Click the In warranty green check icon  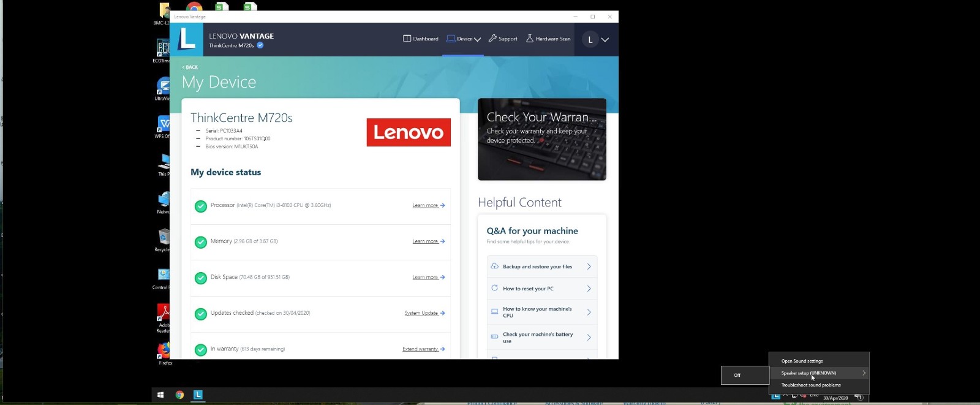pyautogui.click(x=200, y=350)
